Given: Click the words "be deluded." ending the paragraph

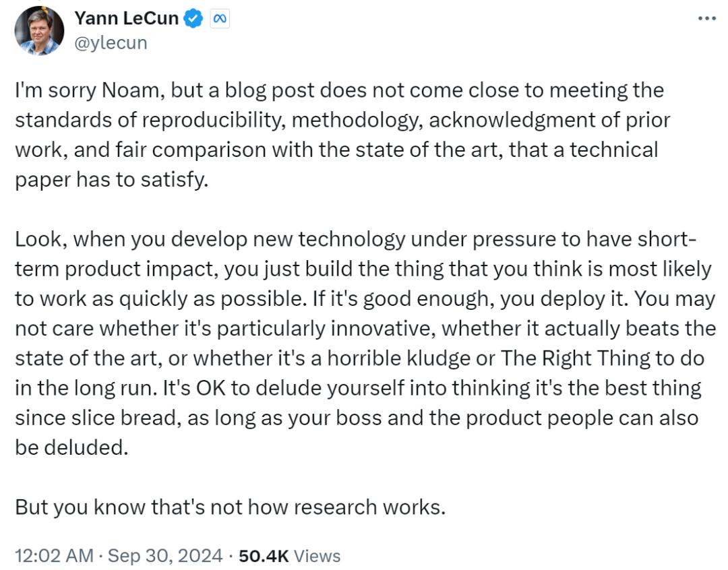Looking at the screenshot, I should pos(71,447).
